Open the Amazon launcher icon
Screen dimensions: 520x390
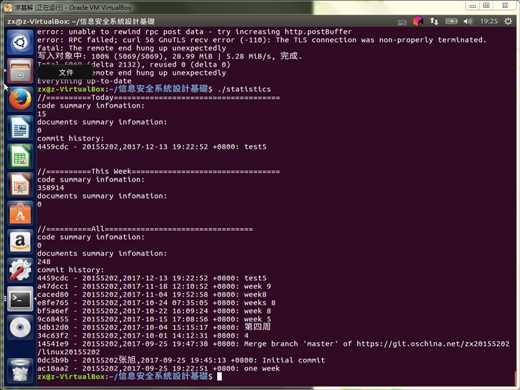point(20,242)
